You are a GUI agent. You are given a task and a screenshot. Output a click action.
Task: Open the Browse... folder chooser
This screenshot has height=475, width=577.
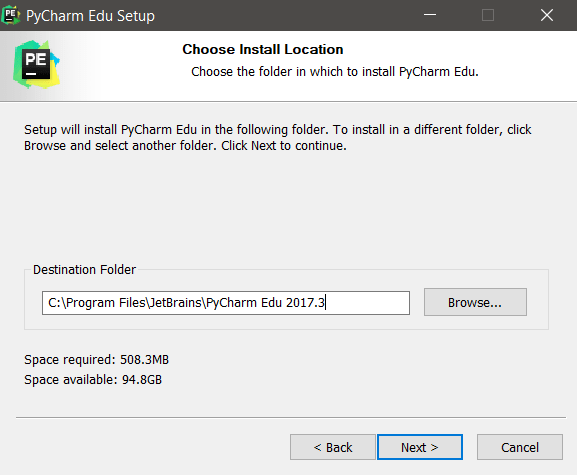pos(475,302)
